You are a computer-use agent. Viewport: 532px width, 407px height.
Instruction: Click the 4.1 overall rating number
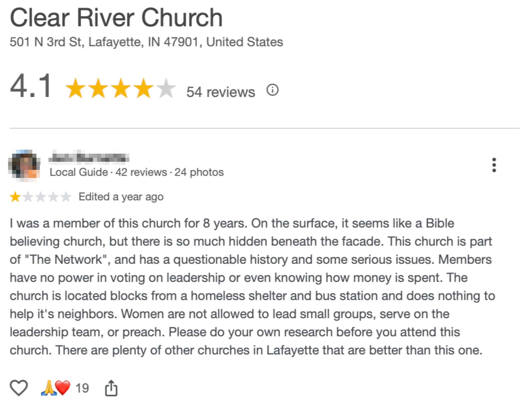[x=31, y=86]
